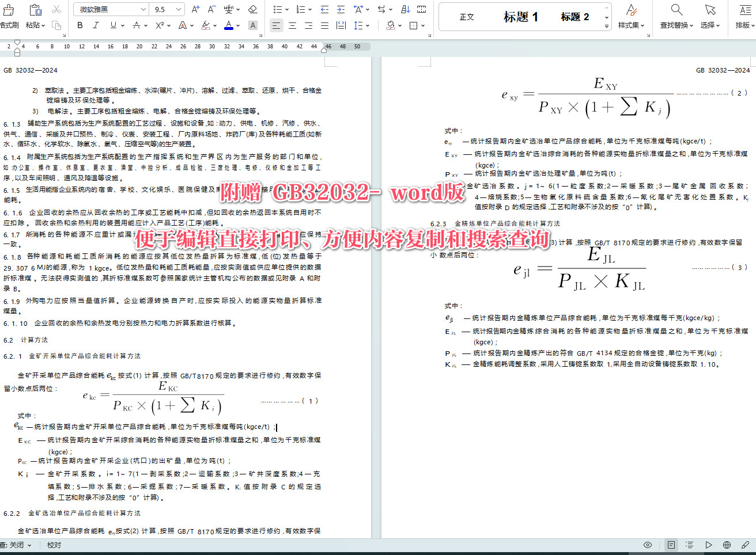This screenshot has height=555, width=756.
Task: Apply bold formatting to text
Action: [x=80, y=25]
